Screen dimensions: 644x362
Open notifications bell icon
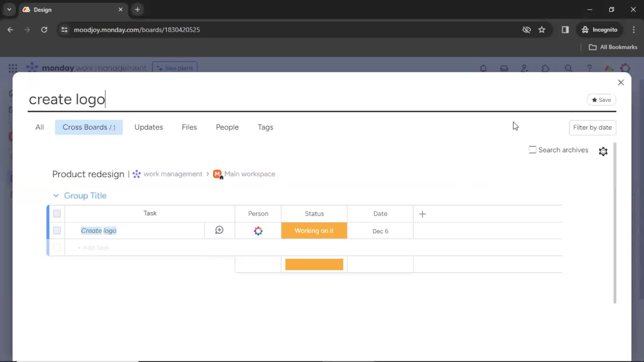pos(483,68)
